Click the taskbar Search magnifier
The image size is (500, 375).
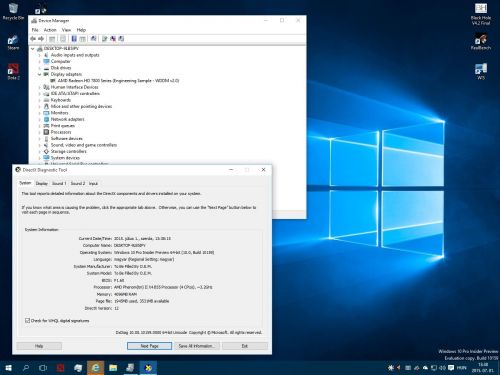(x=26, y=368)
